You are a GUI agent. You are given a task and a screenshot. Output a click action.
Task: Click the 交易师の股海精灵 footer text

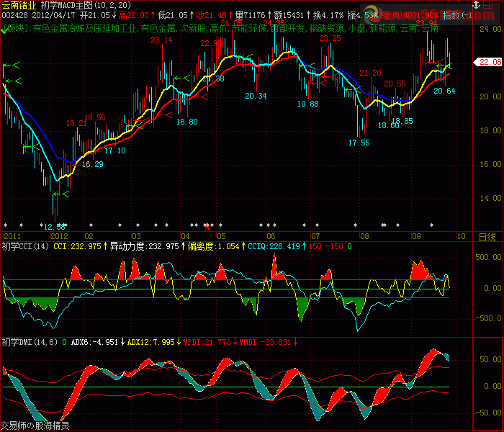[x=35, y=426]
